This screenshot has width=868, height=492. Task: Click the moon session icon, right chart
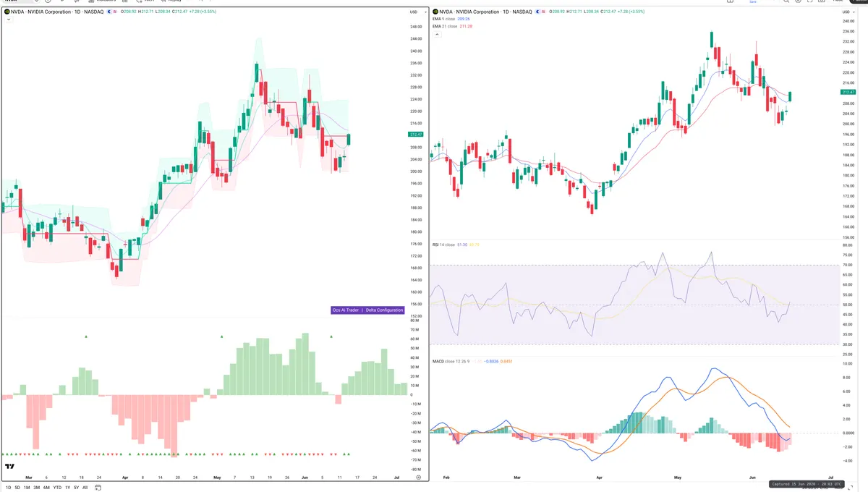pos(538,12)
